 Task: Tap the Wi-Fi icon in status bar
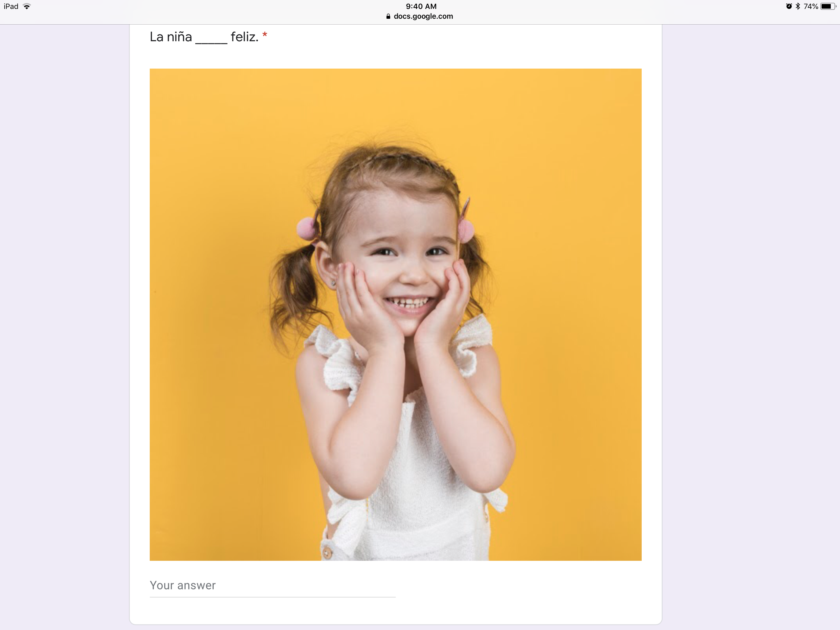point(26,6)
